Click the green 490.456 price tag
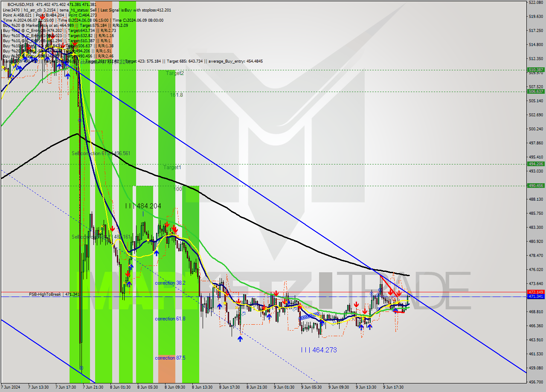The height and width of the screenshot is (392, 546). point(536,186)
